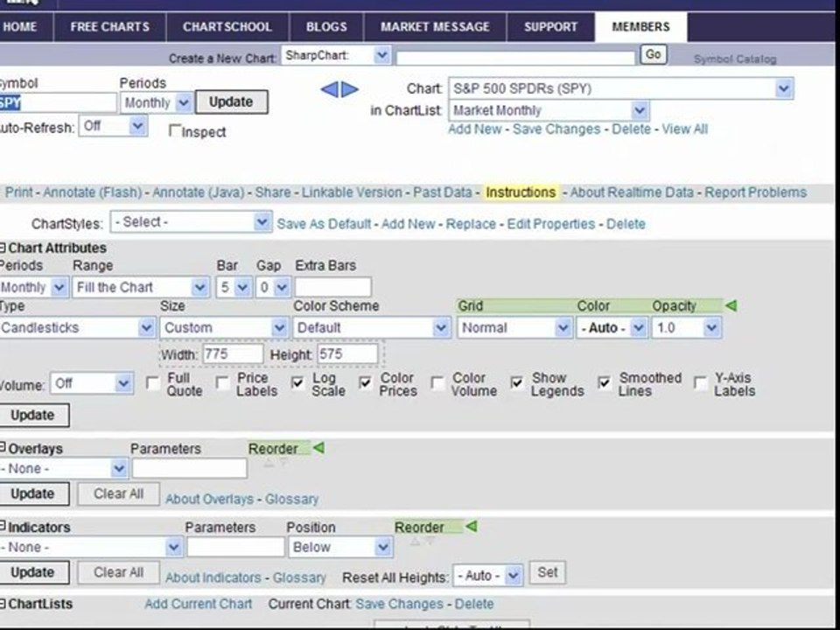Open the MARKET MESSAGE navigation tab

click(x=435, y=27)
